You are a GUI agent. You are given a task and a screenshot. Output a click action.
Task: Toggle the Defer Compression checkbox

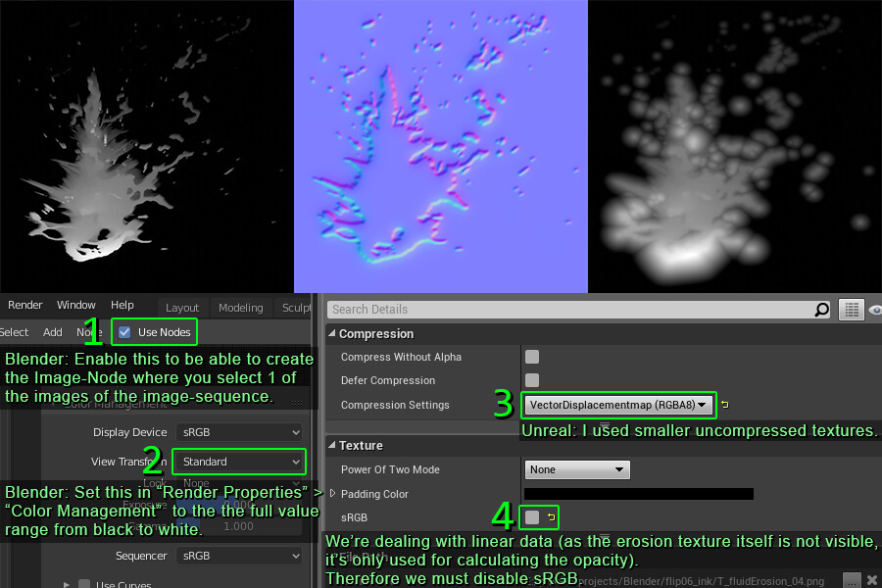click(531, 380)
